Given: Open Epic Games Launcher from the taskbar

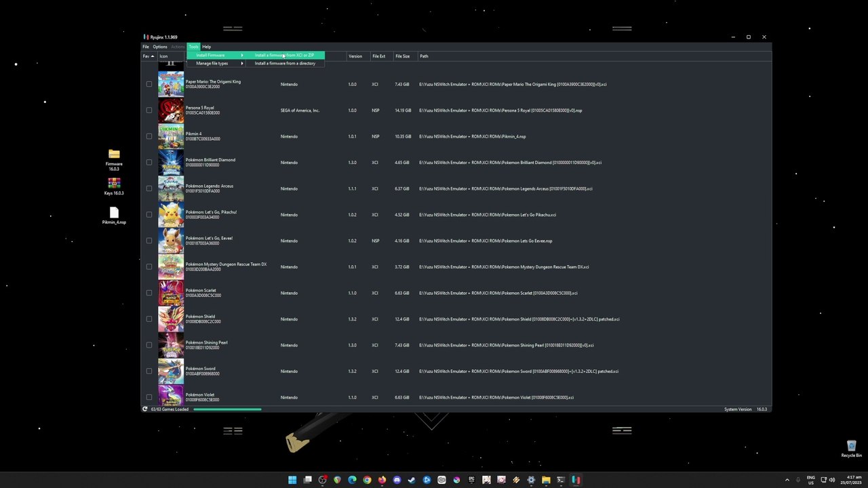Looking at the screenshot, I should click(471, 480).
